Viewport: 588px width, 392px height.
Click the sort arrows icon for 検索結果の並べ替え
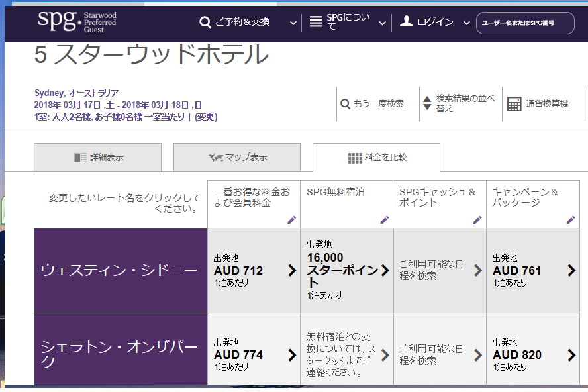pyautogui.click(x=427, y=103)
